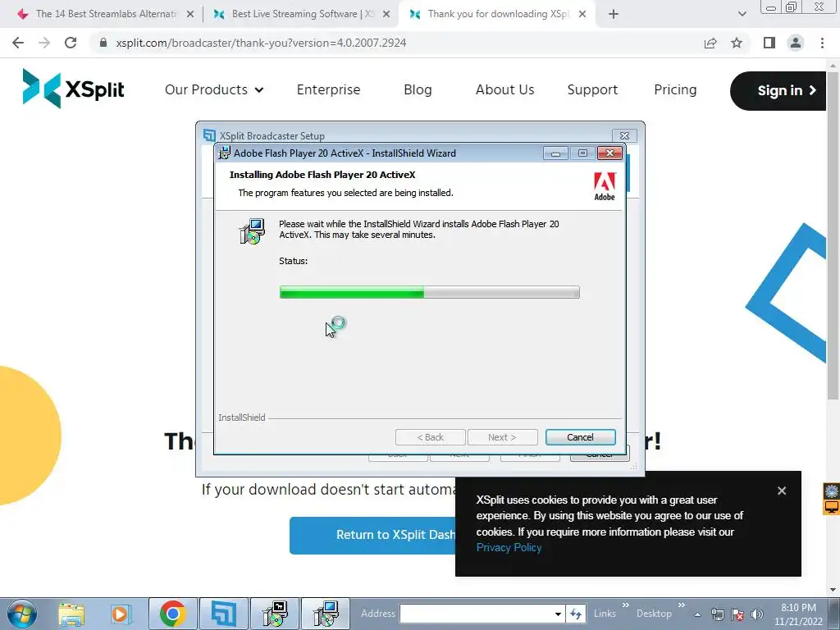Viewport: 840px width, 630px height.
Task: Show hidden system tray icons
Action: (697, 614)
